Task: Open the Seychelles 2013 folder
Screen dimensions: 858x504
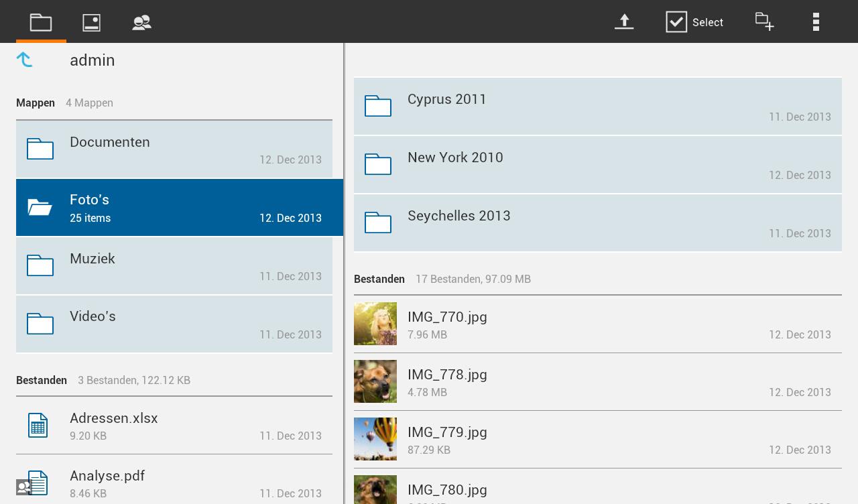Action: tap(597, 223)
